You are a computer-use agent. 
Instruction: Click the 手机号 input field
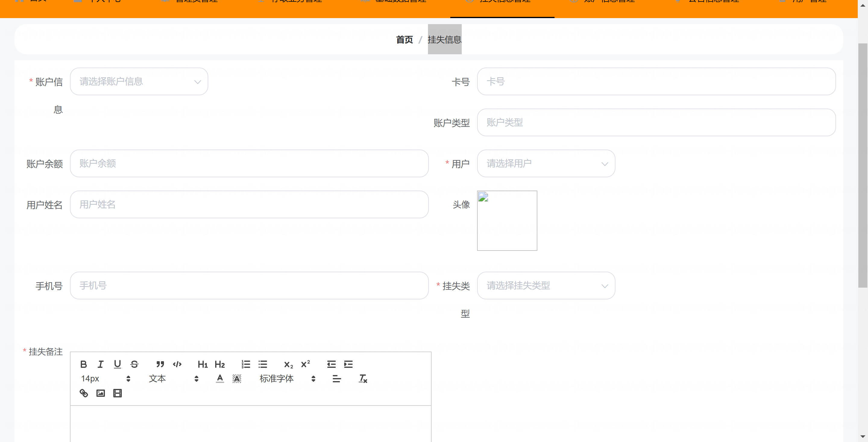249,286
